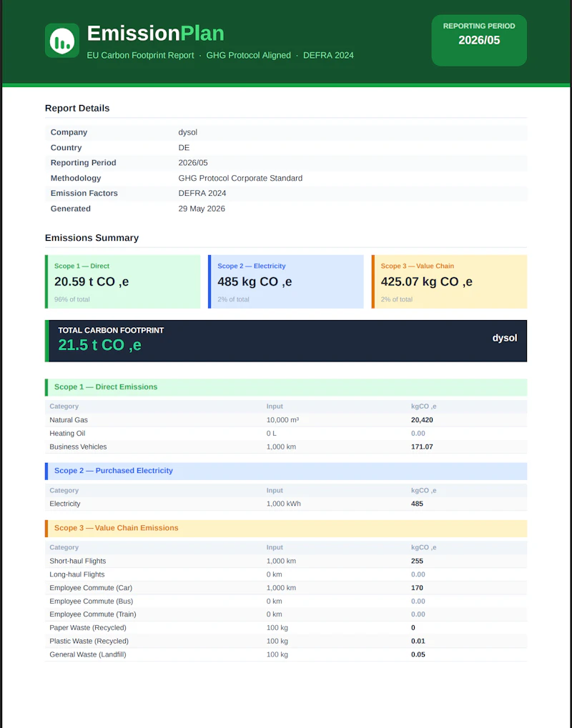Click the 'EU Carbon Footprint Report' subtitle
The image size is (572, 728).
coord(140,55)
